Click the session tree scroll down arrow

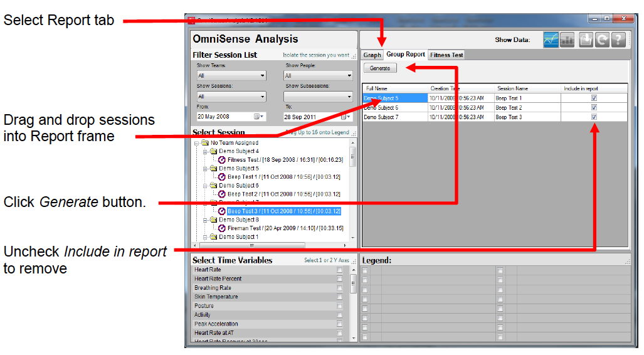tap(352, 238)
